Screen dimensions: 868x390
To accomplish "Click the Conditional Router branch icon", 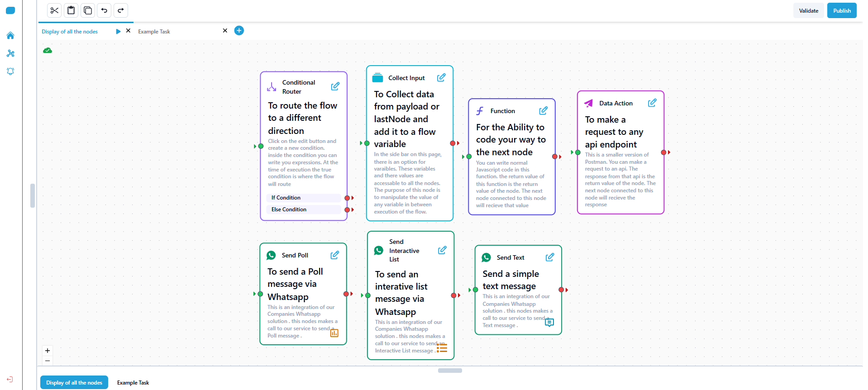I will [x=272, y=86].
